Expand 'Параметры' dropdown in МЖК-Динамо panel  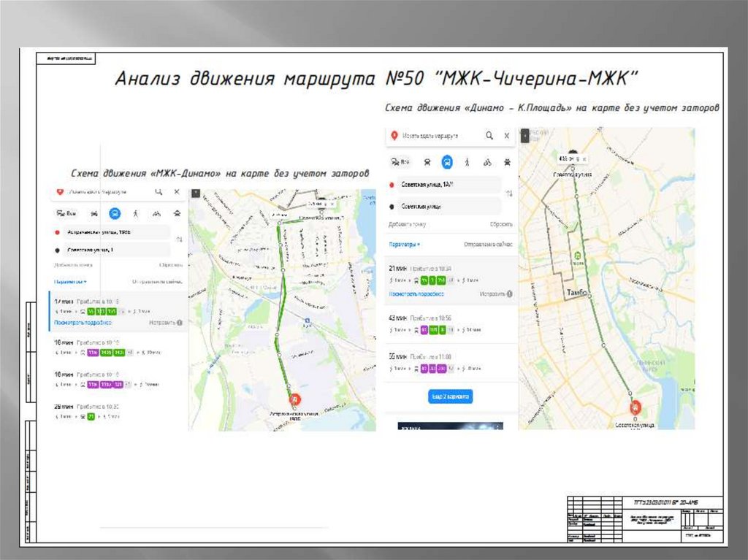click(x=70, y=282)
